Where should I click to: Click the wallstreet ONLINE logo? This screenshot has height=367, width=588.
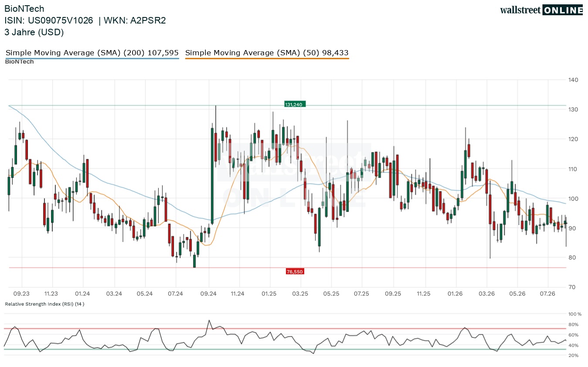[541, 10]
